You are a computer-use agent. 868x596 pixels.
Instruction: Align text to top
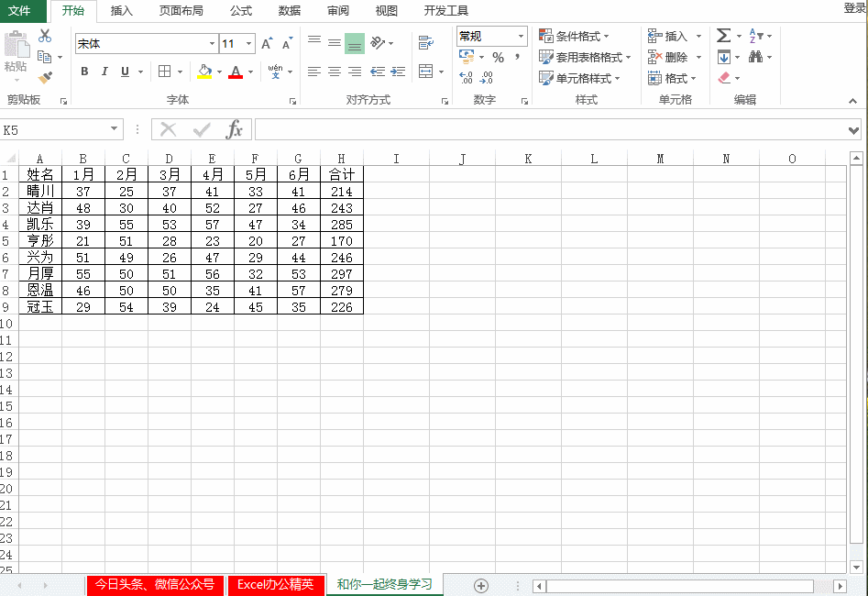(x=314, y=39)
